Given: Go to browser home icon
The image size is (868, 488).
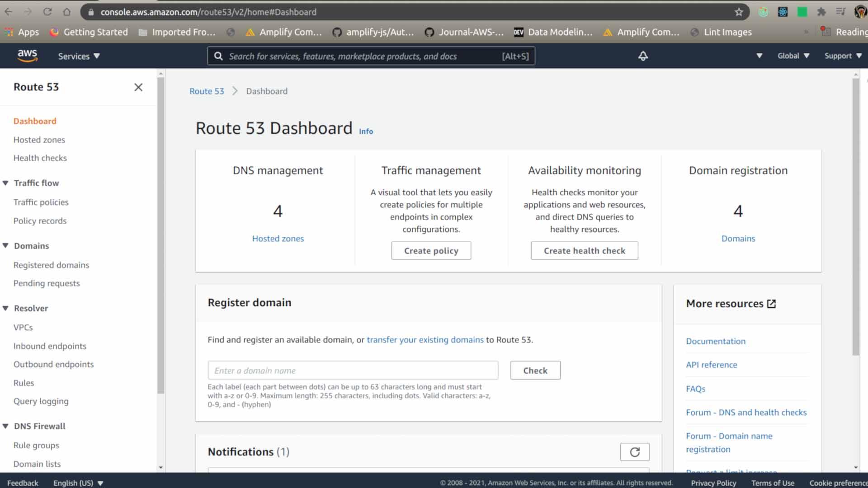Looking at the screenshot, I should (67, 12).
